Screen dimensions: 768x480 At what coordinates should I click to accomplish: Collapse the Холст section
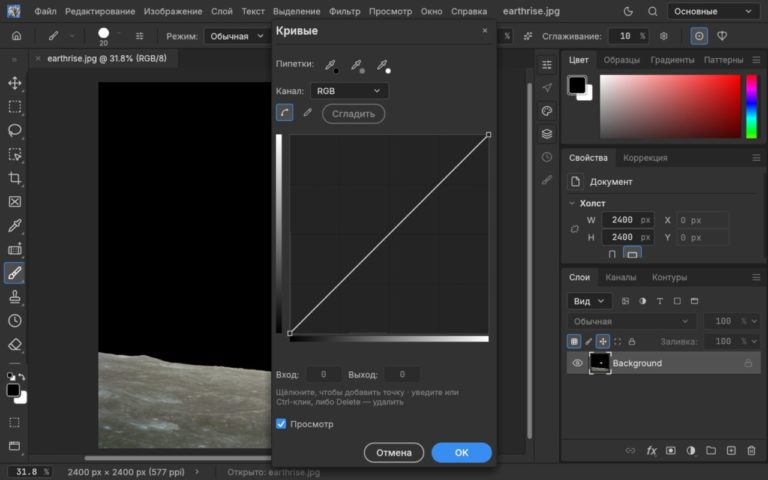572,203
